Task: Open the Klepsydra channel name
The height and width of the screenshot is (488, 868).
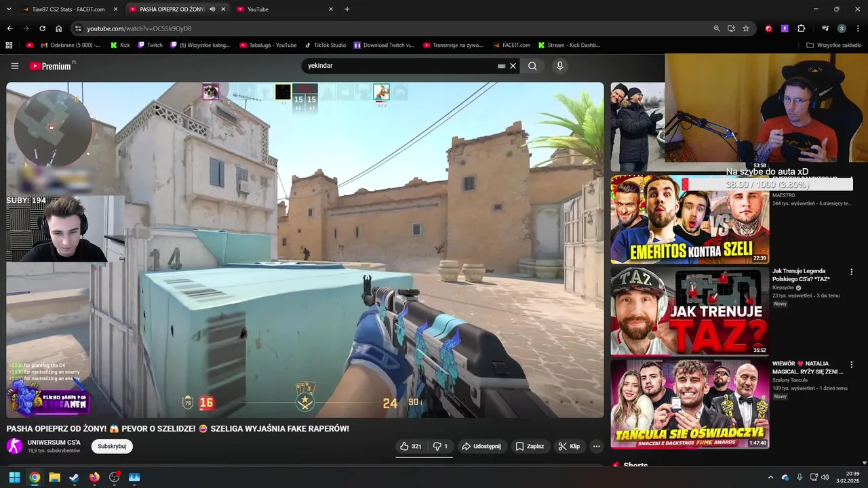Action: tap(783, 287)
